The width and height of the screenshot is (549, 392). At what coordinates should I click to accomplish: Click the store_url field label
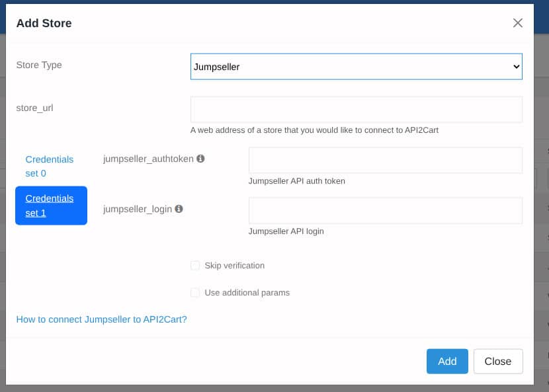(x=35, y=108)
